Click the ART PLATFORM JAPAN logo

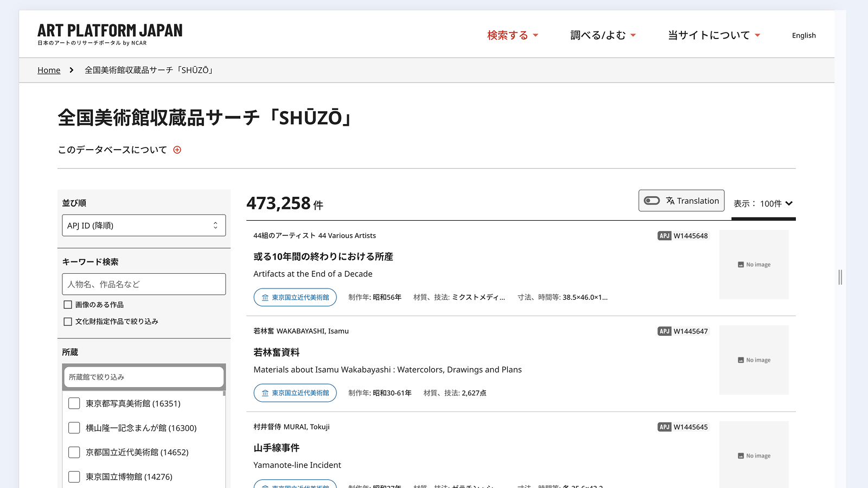point(110,34)
